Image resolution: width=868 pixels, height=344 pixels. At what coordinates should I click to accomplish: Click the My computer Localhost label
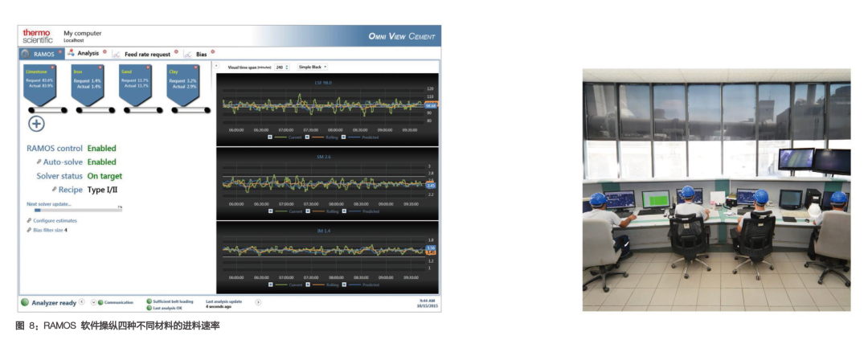(83, 36)
